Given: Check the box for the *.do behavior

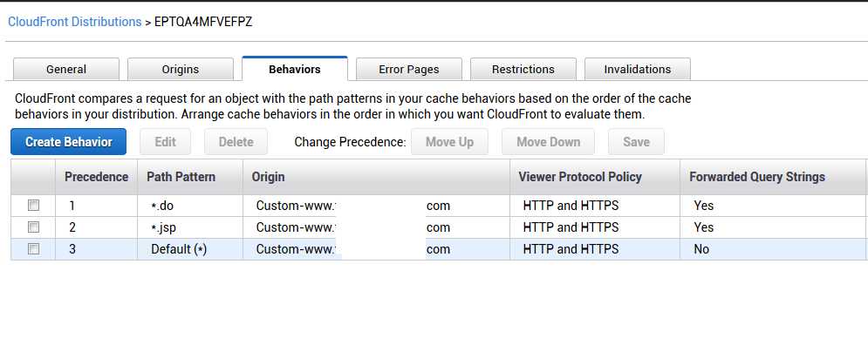Looking at the screenshot, I should tap(34, 206).
